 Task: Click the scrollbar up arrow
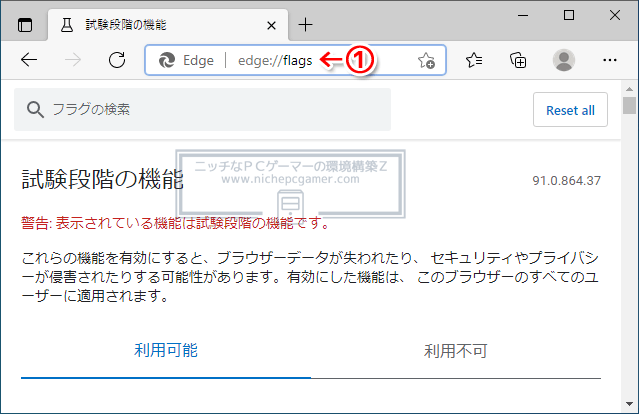629,88
